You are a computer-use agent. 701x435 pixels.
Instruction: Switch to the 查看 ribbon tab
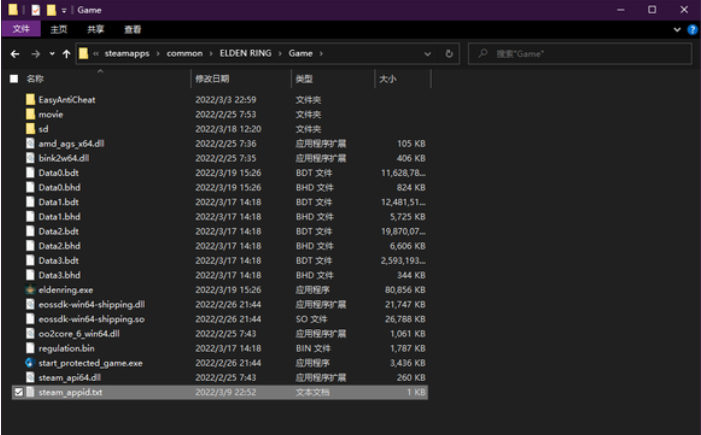click(x=132, y=30)
